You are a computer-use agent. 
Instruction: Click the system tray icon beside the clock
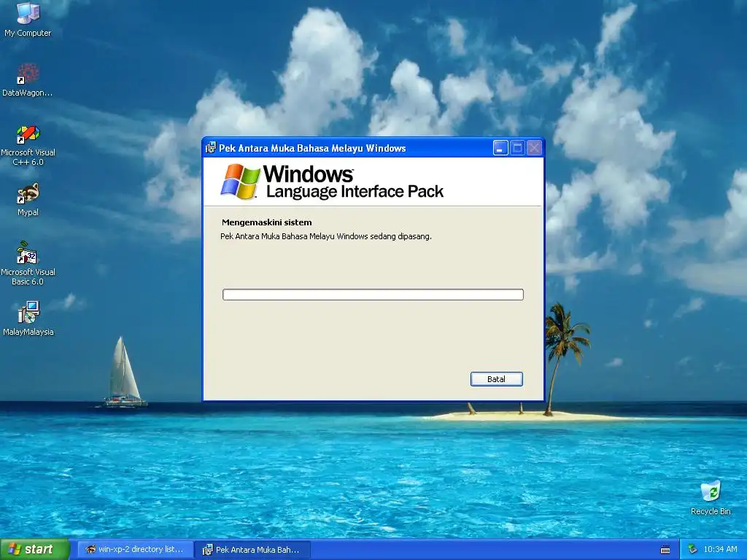click(692, 550)
